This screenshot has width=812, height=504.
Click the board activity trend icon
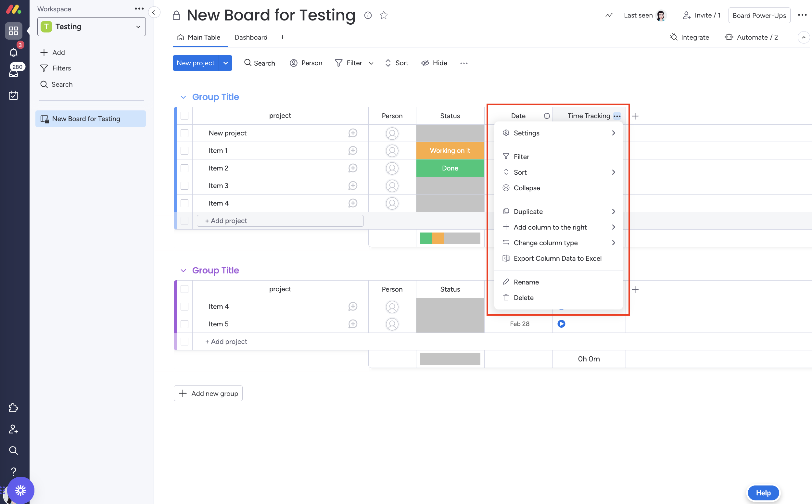pos(609,15)
